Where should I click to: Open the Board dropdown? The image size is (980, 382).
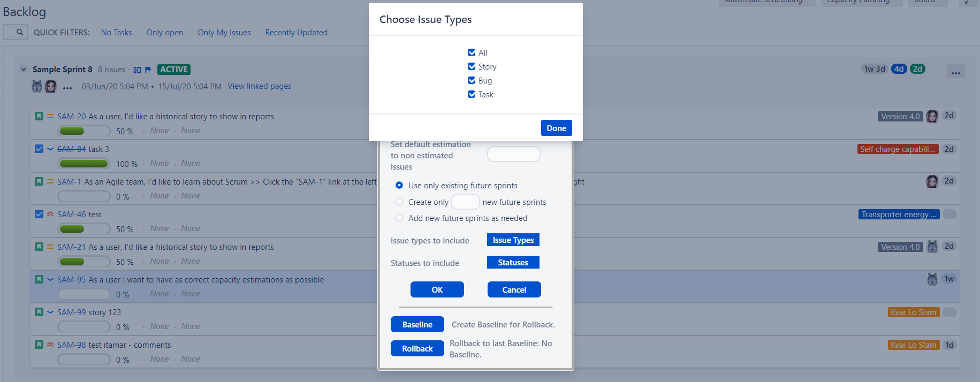pos(928,2)
